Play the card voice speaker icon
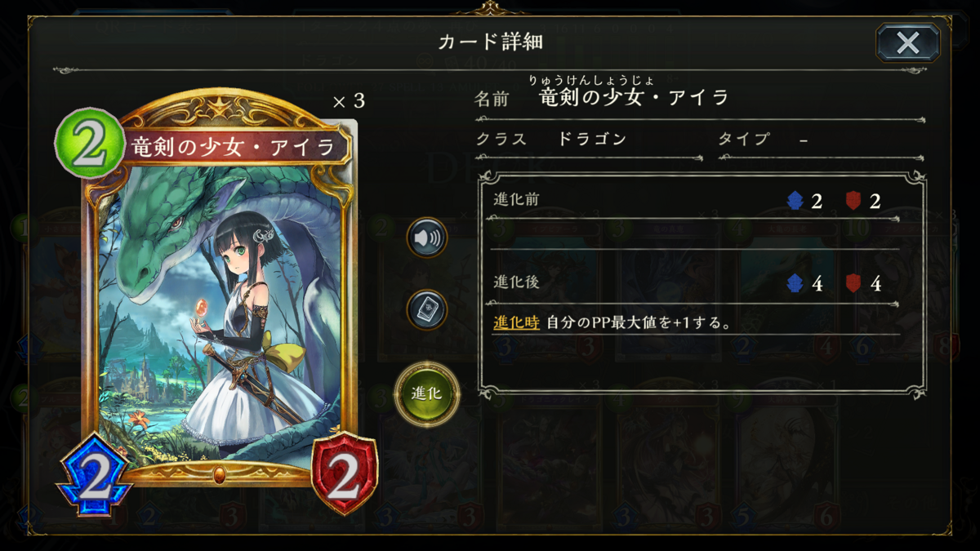Image resolution: width=980 pixels, height=551 pixels. (427, 238)
